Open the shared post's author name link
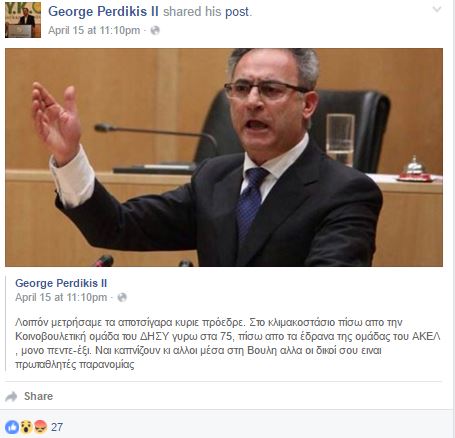 pyautogui.click(x=61, y=283)
